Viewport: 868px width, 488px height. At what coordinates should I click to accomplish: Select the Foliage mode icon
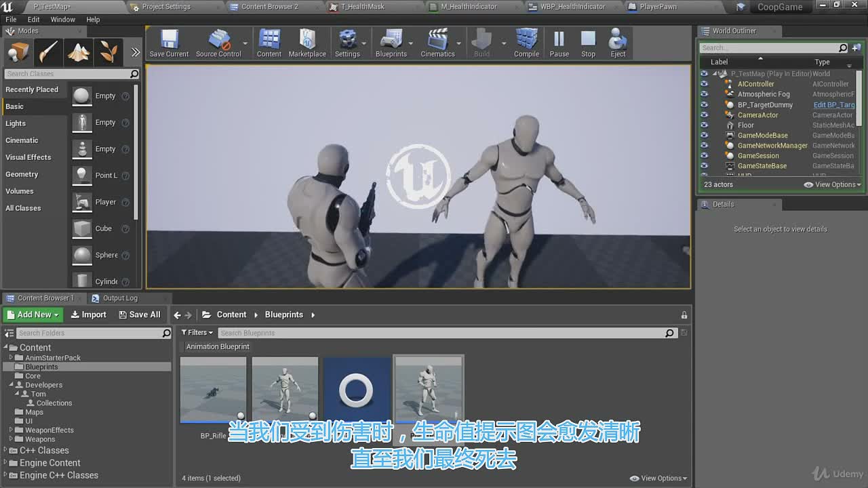pos(108,52)
